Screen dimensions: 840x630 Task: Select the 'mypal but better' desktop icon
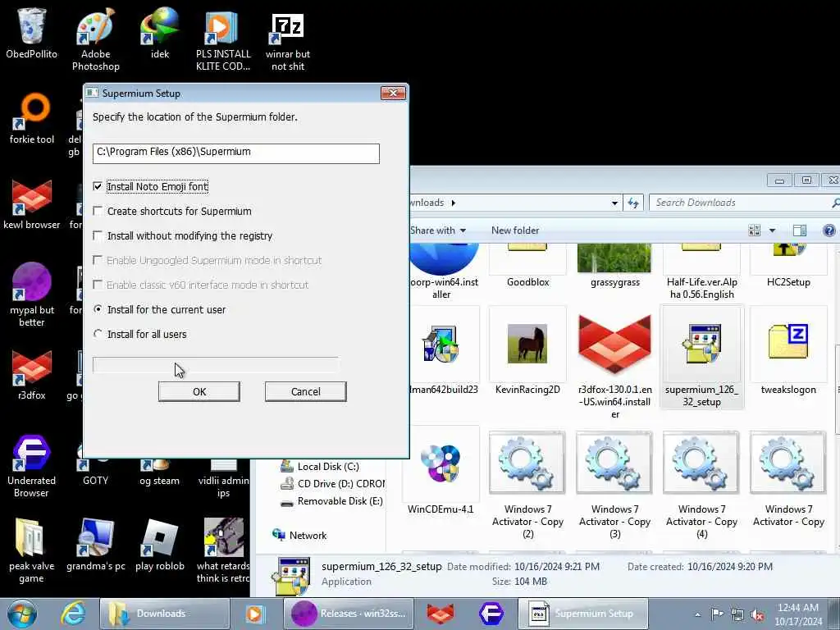pyautogui.click(x=32, y=295)
